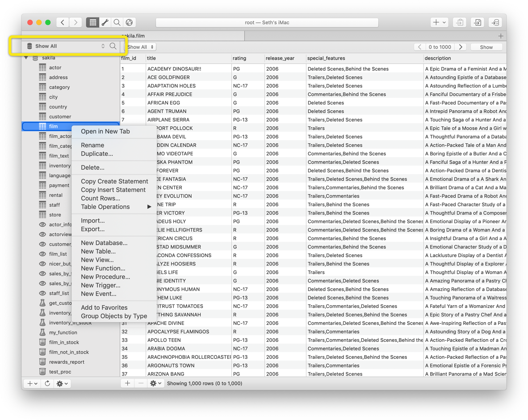Expand Table Operations submenu
The width and height of the screenshot is (528, 420).
point(114,207)
